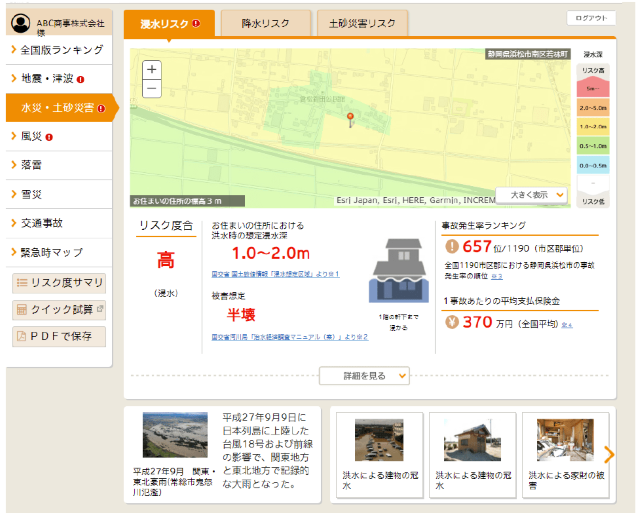Click the red location pin on map
Screen dimensions: 640x519
click(x=350, y=120)
